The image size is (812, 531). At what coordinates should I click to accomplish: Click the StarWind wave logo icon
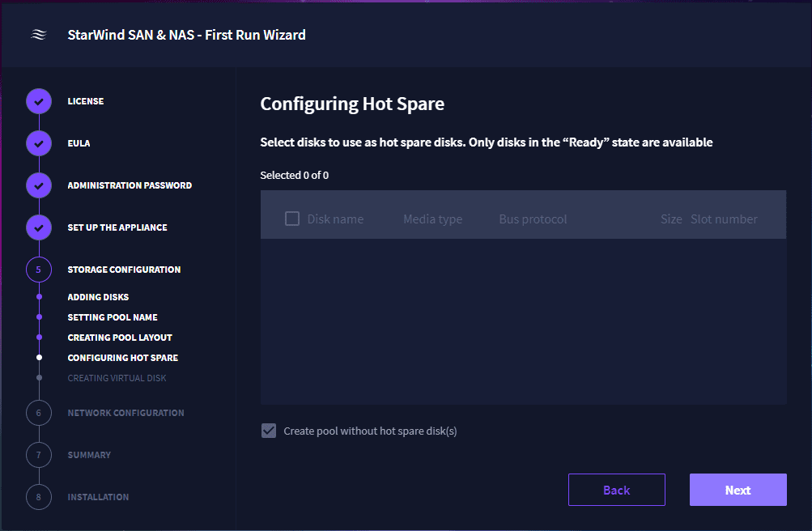38,35
